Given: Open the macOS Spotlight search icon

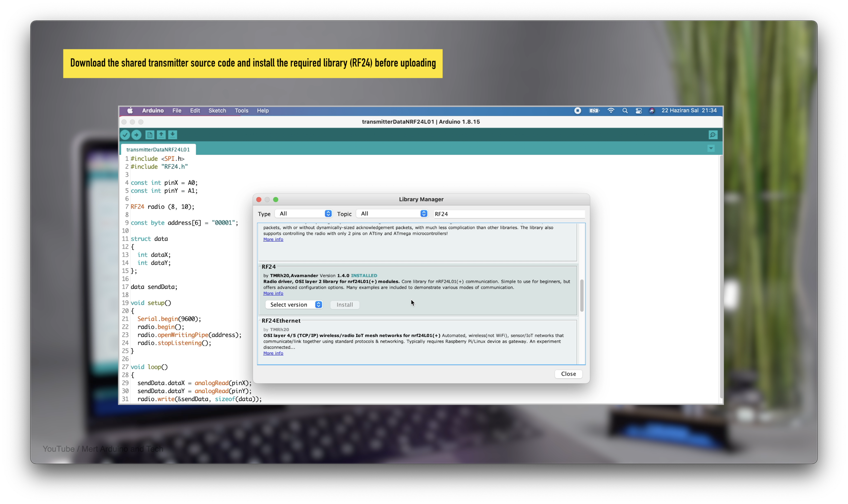Looking at the screenshot, I should (x=625, y=111).
